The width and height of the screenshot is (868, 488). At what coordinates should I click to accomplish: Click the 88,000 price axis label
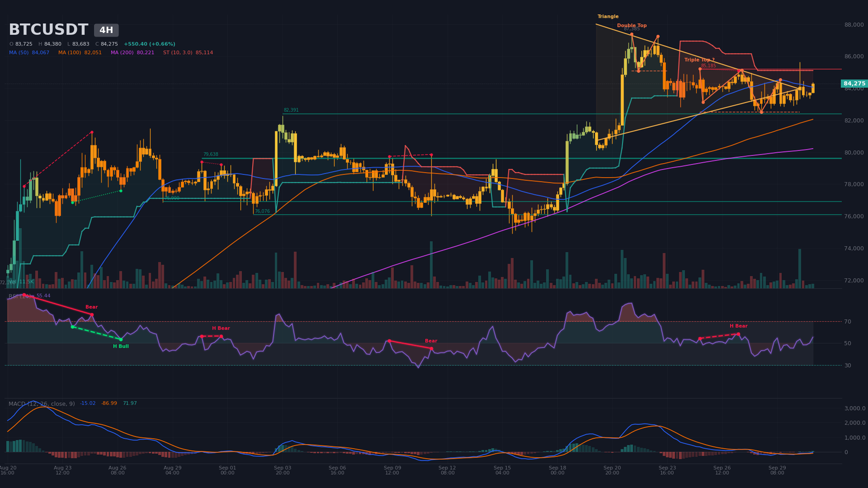tap(854, 25)
